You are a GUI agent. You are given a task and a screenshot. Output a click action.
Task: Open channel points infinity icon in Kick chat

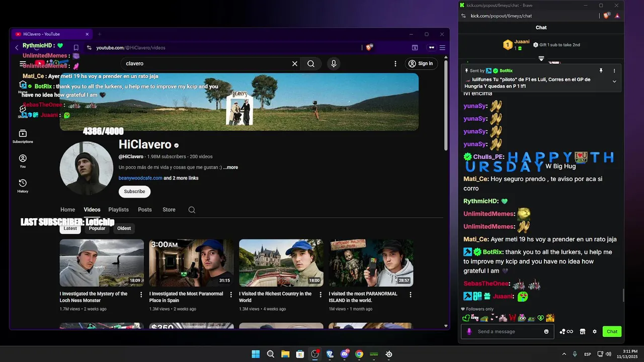coord(567,331)
